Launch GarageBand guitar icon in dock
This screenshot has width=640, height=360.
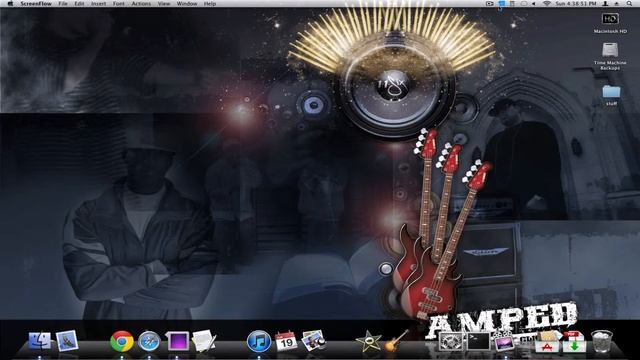coord(396,340)
